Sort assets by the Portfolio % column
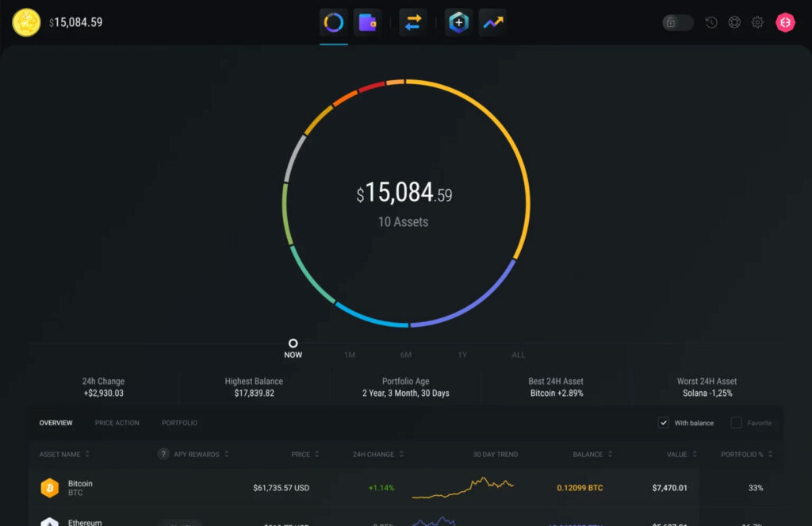The height and width of the screenshot is (526, 812). [x=745, y=455]
